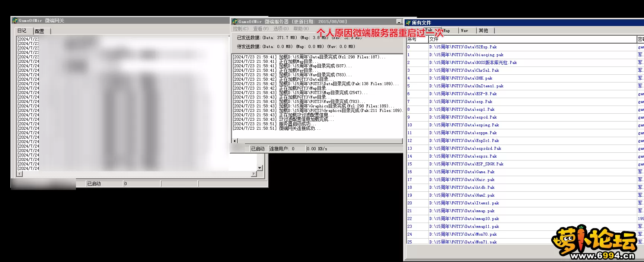Click the scroll down arrow in the 微端网关 log
The width and height of the screenshot is (644, 262).
[260, 168]
